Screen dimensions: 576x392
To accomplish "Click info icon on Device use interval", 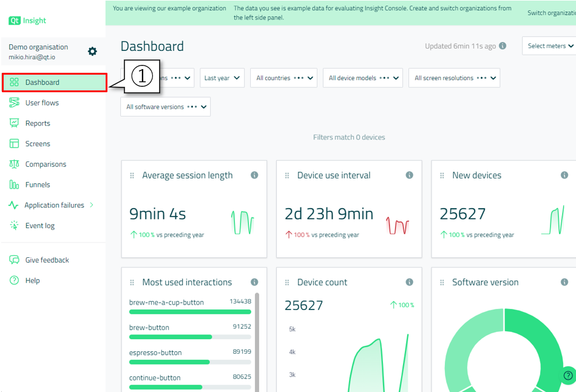I will click(x=409, y=175).
